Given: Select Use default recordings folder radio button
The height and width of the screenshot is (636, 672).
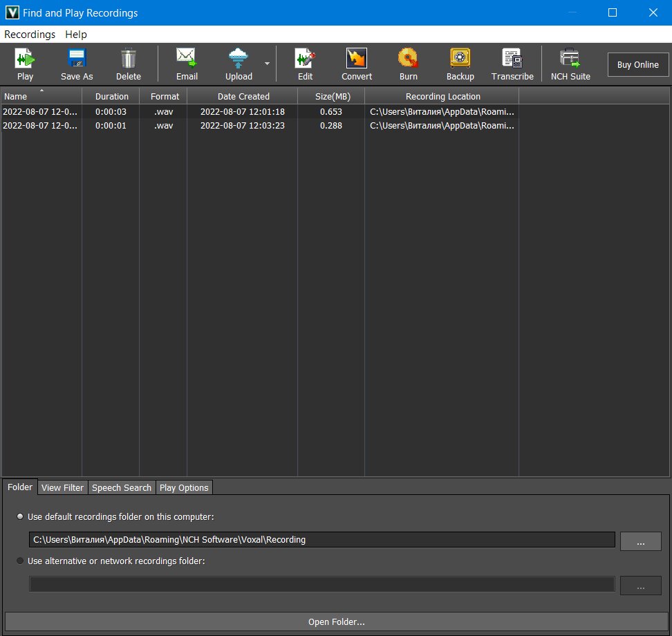Looking at the screenshot, I should pos(20,516).
